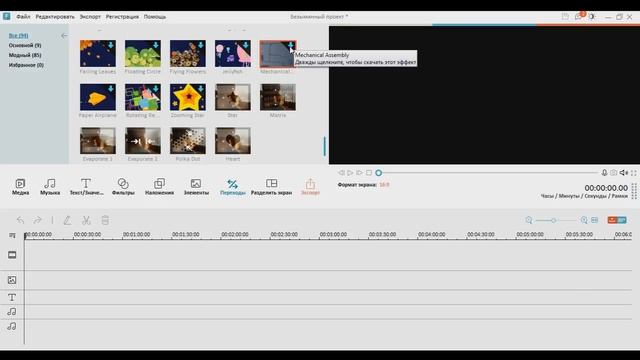Step to the next frame
Viewport: 640px width, 360px height.
(x=360, y=173)
